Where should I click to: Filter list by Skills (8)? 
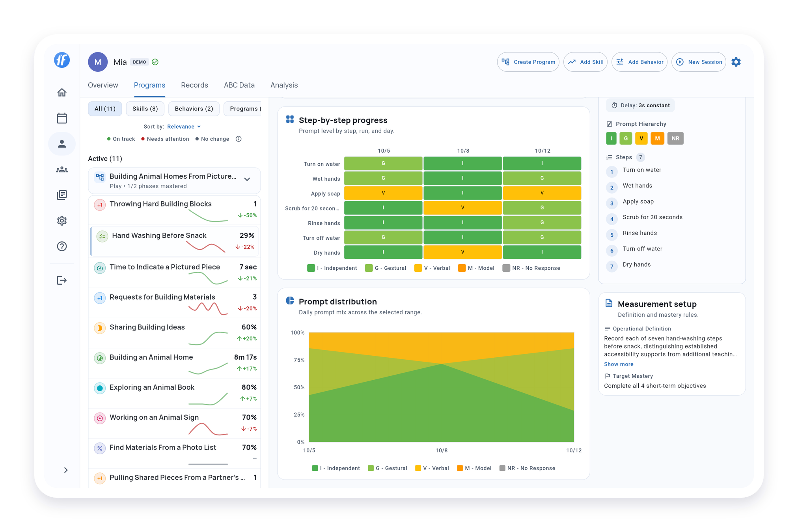[145, 108]
